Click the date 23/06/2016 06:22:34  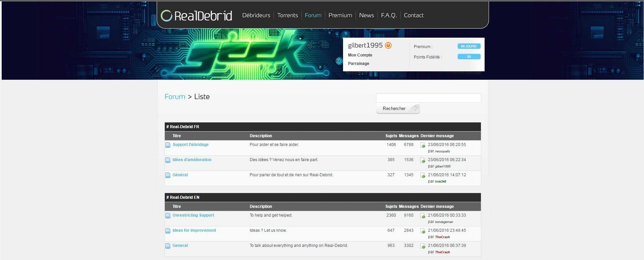(x=447, y=160)
